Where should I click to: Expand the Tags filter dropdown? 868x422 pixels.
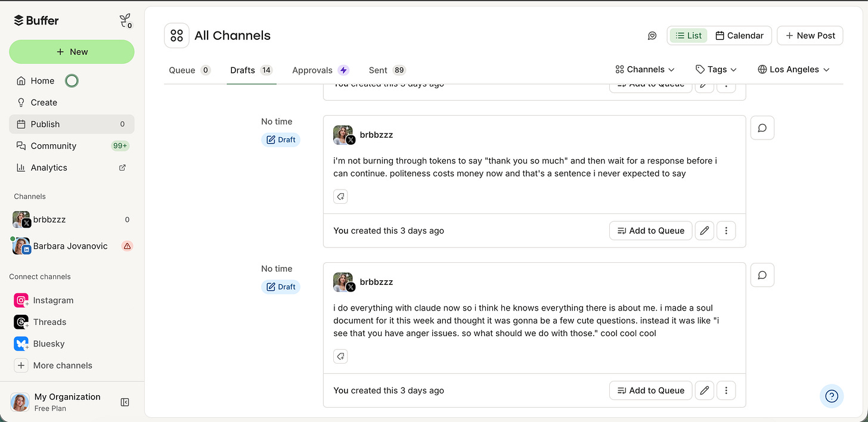(x=717, y=70)
